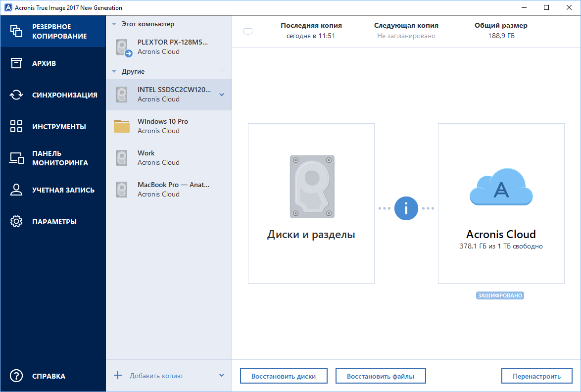
Task: Toggle the ЗАШИФРОВАНО encryption badge
Action: click(x=500, y=295)
